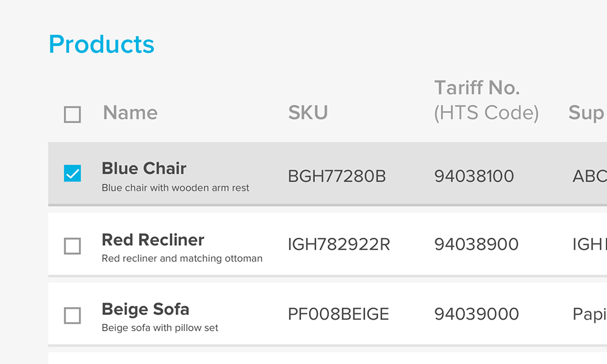The image size is (607, 364).
Task: Select SKU IGH782922R cell
Action: tap(339, 244)
